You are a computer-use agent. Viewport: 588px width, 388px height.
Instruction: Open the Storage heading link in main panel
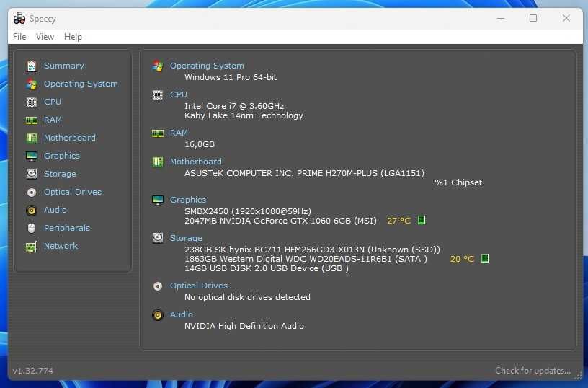click(x=186, y=238)
